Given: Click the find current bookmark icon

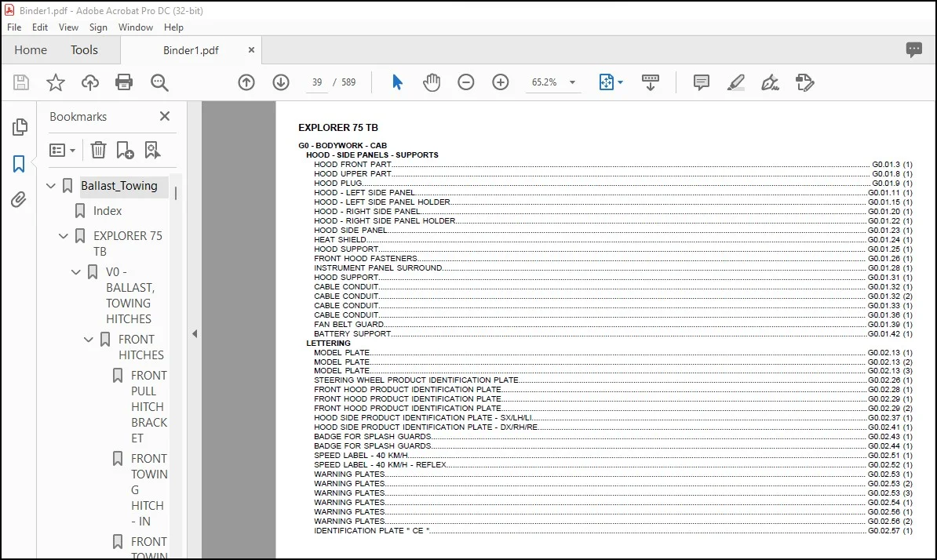Looking at the screenshot, I should tap(152, 150).
